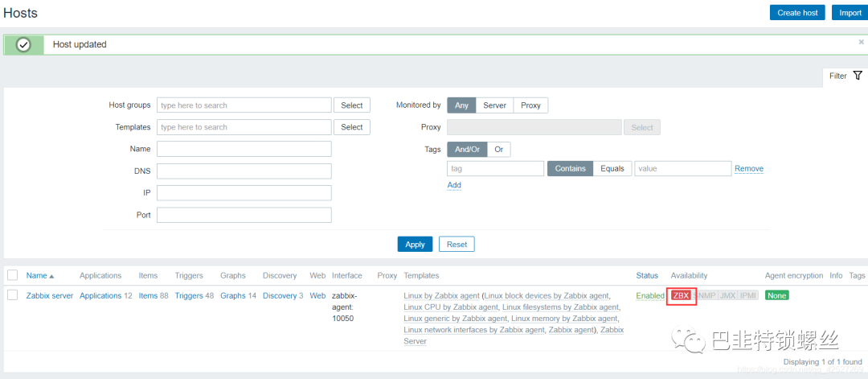Image resolution: width=868 pixels, height=379 pixels.
Task: Dismiss the Host updated message
Action: [861, 42]
